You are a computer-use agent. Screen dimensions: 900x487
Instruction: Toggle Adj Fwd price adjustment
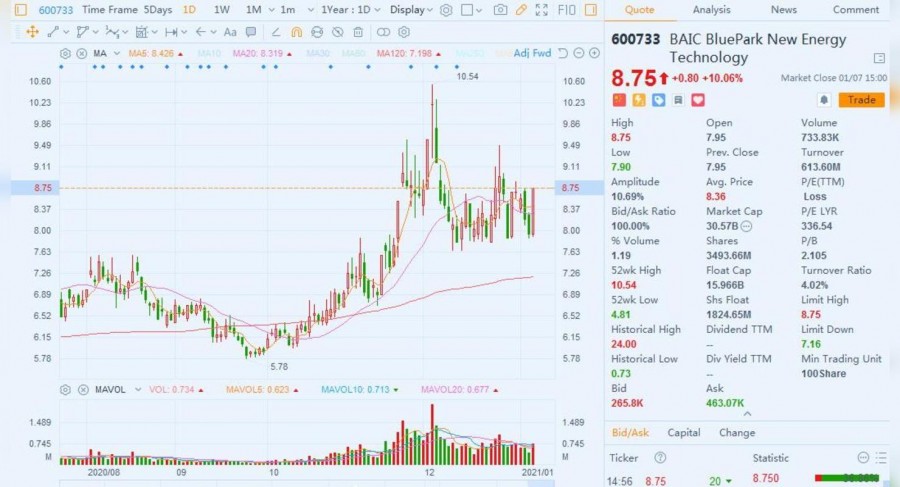click(x=532, y=53)
